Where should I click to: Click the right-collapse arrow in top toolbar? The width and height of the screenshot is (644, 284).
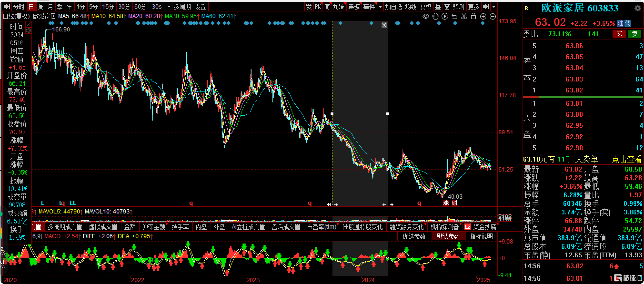pyautogui.click(x=486, y=7)
